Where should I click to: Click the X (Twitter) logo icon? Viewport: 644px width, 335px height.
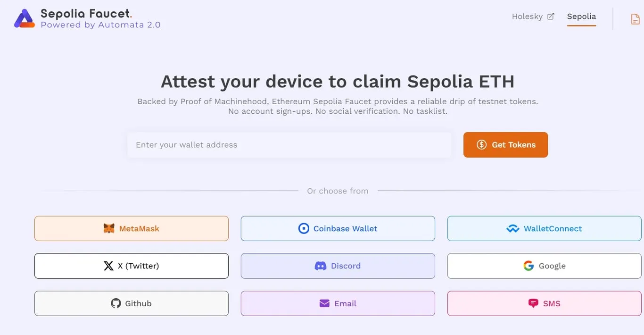tap(108, 266)
